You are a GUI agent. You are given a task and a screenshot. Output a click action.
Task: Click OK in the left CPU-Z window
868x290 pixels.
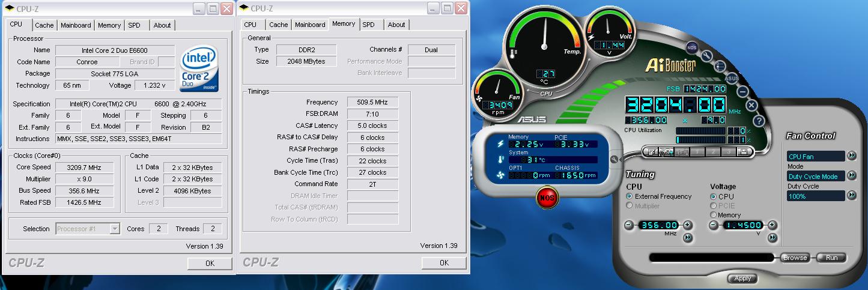point(210,263)
